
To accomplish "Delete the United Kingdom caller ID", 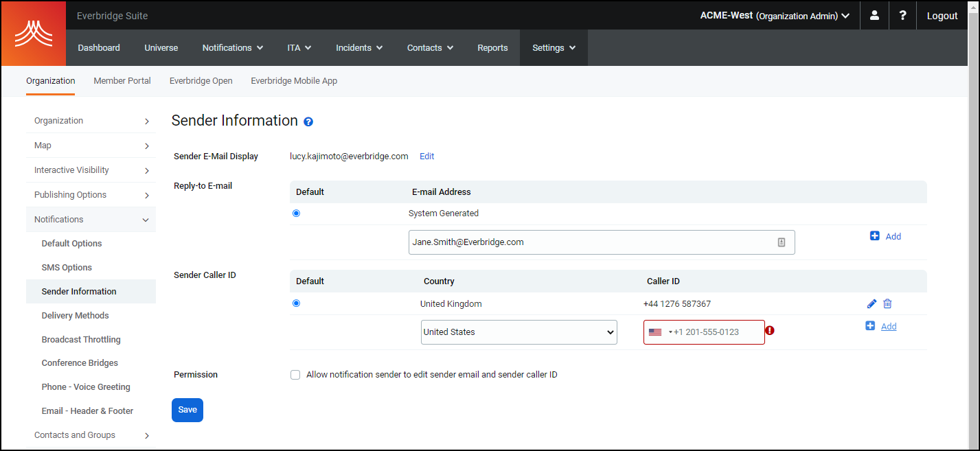I will tap(887, 303).
